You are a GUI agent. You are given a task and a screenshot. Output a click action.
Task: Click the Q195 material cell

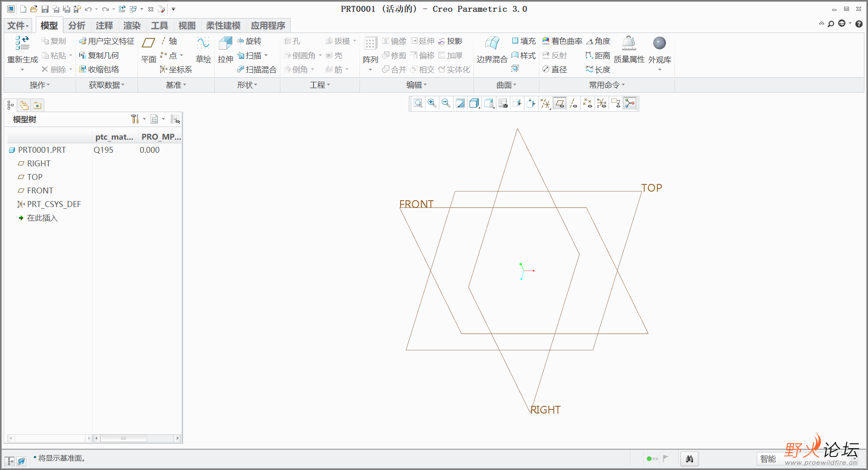coord(104,150)
